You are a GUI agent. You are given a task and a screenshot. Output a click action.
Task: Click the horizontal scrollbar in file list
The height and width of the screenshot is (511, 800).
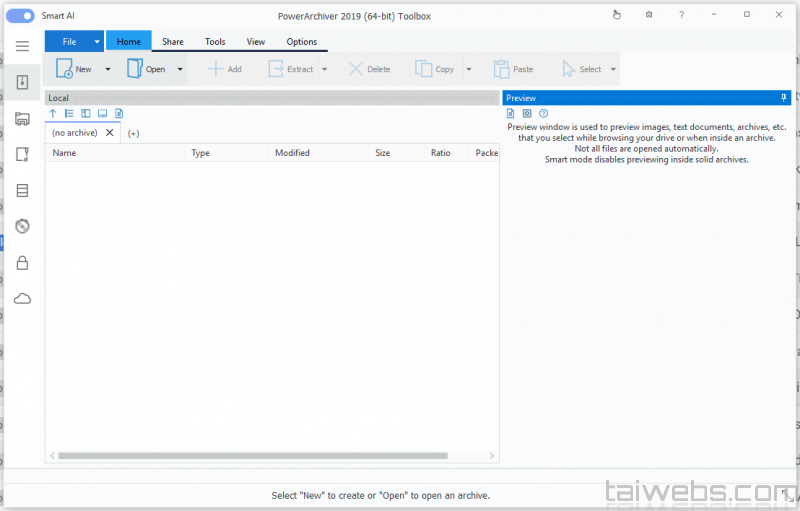point(250,456)
